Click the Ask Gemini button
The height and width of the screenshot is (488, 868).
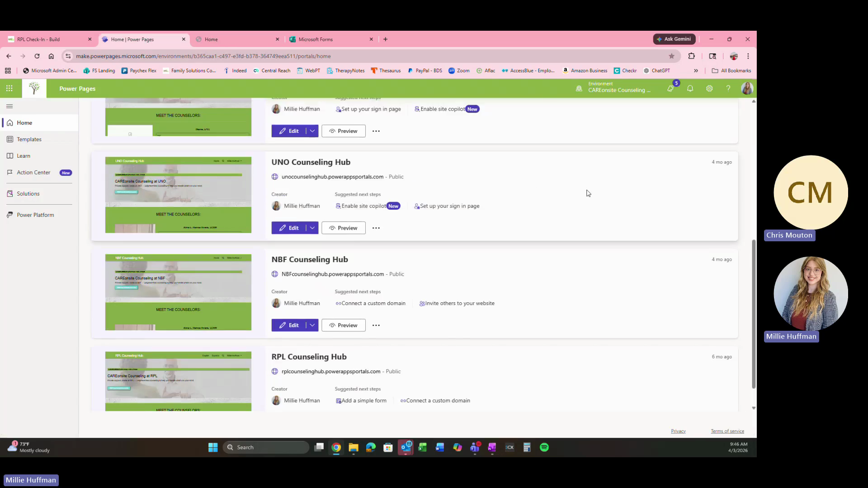674,39
